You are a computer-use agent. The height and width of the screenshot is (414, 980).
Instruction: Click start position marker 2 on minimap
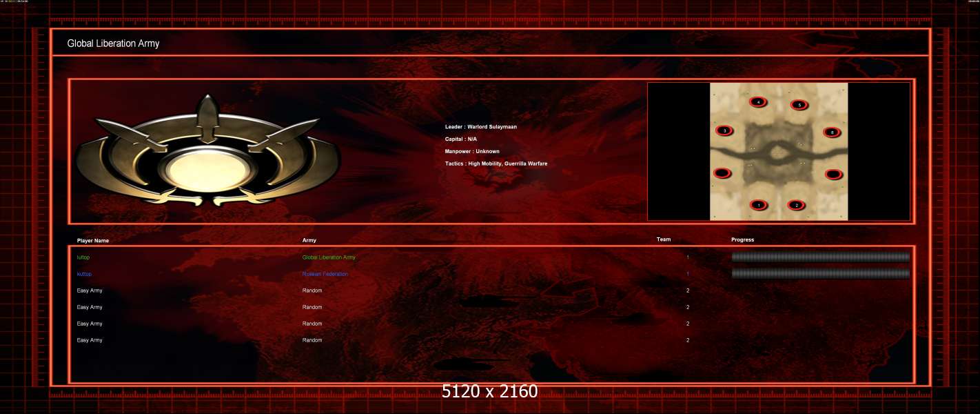pos(797,205)
